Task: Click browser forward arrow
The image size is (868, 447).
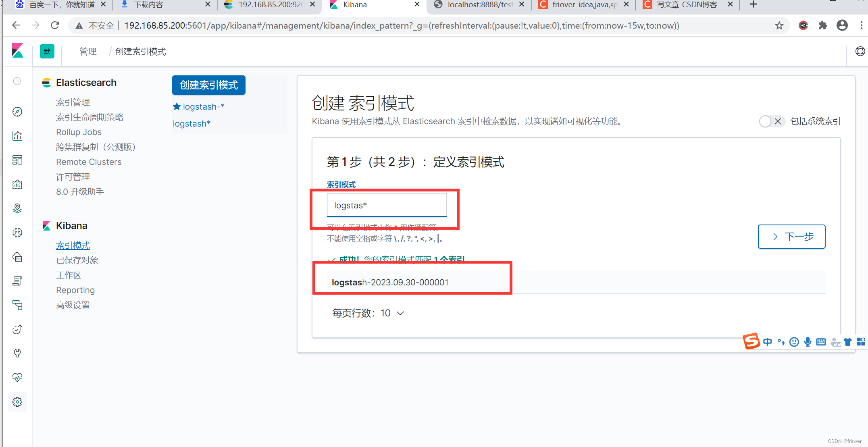Action: click(35, 25)
